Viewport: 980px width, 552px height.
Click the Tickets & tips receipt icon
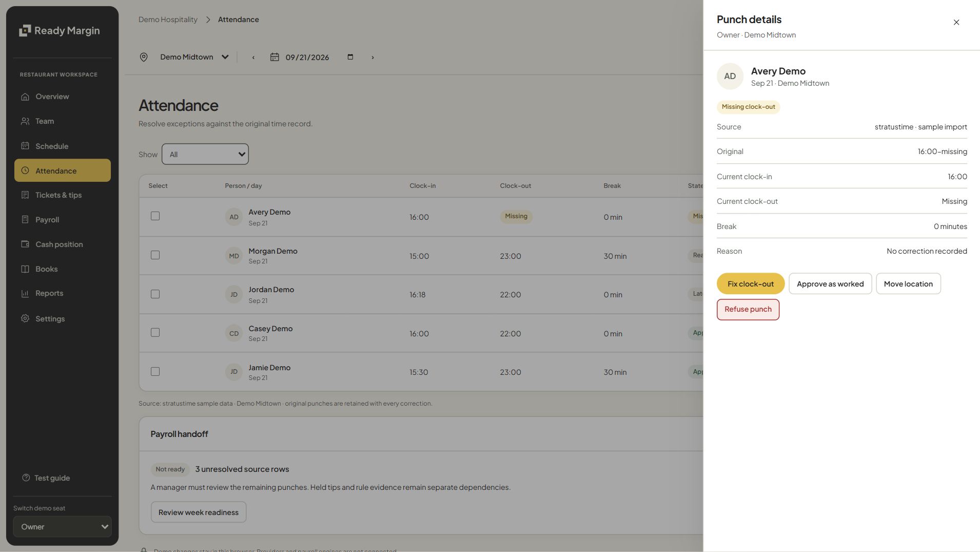coord(25,195)
